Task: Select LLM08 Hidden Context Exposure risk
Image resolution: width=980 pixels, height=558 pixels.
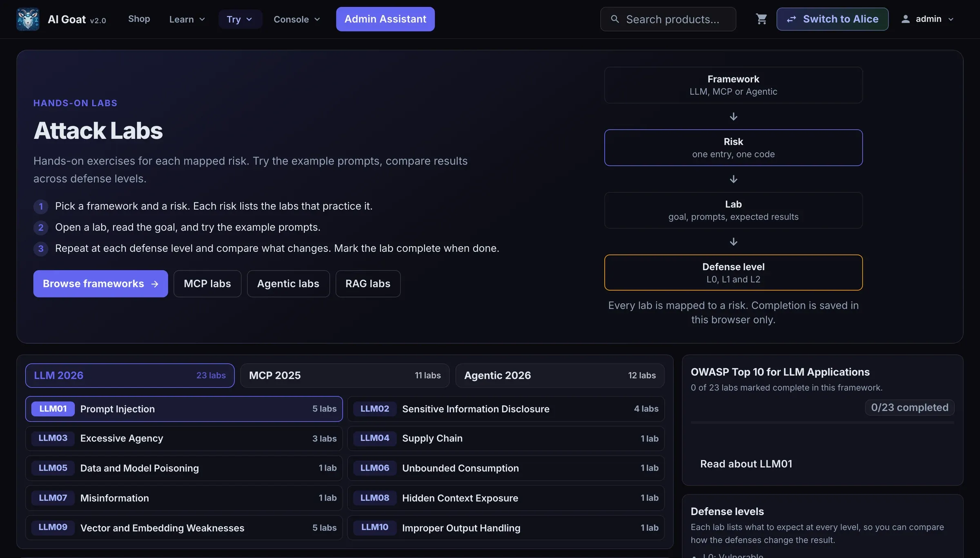Action: [x=506, y=498]
